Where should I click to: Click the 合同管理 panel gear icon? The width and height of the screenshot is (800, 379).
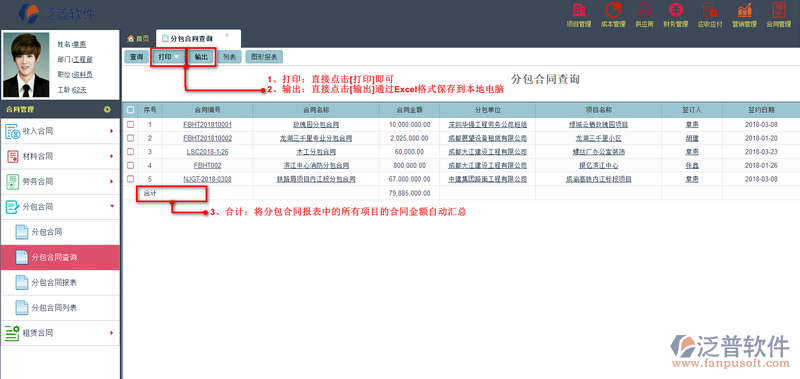point(107,109)
